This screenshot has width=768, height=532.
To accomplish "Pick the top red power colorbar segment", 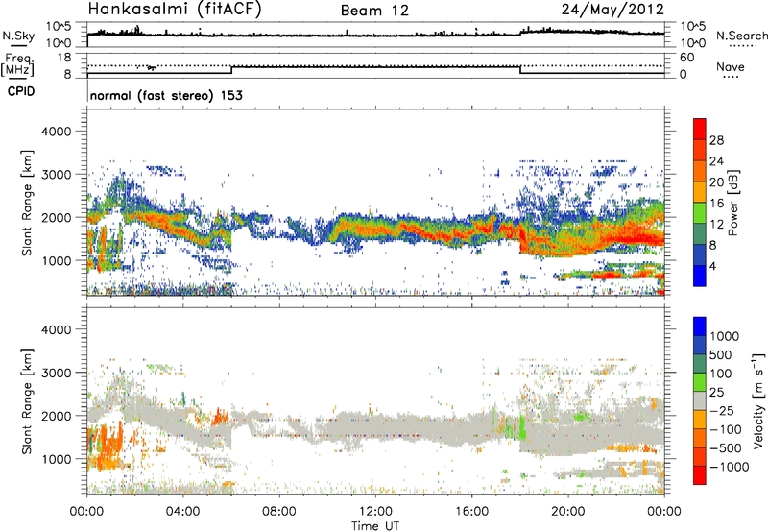I will pyautogui.click(x=700, y=130).
